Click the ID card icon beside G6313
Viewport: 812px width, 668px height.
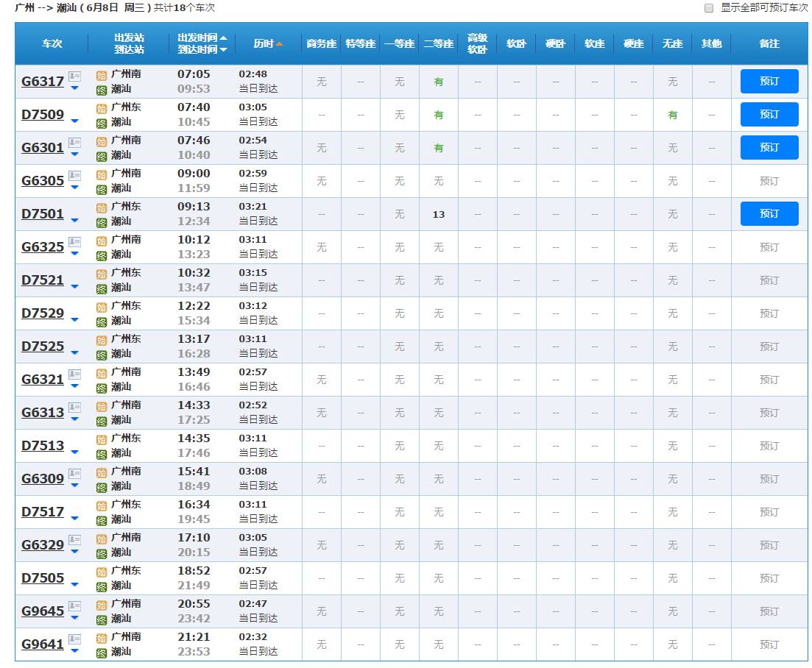point(74,408)
